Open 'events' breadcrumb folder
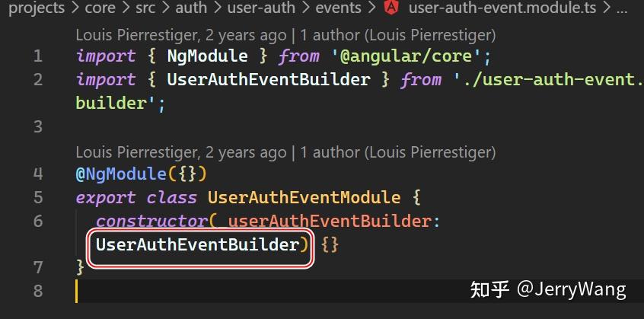This screenshot has width=644, height=319. tap(340, 8)
